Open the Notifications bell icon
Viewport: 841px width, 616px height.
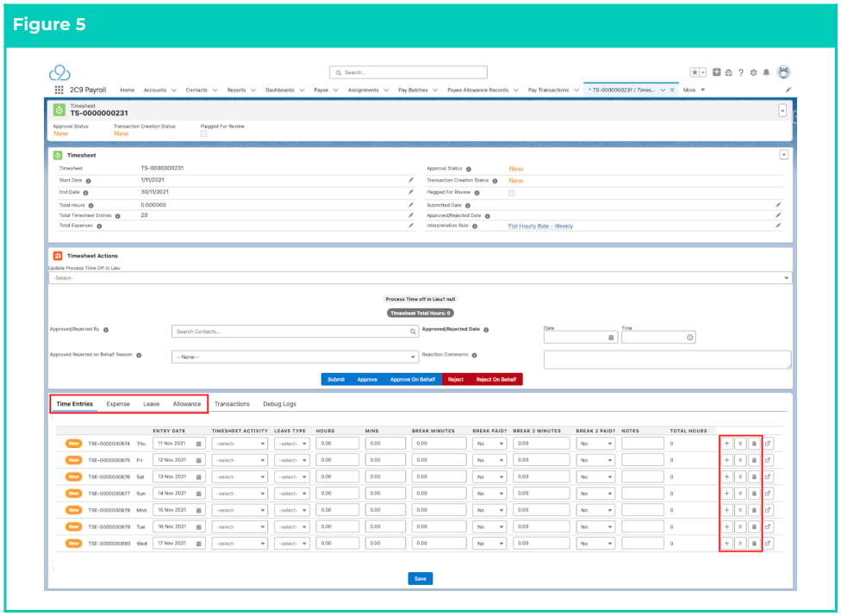tap(766, 72)
